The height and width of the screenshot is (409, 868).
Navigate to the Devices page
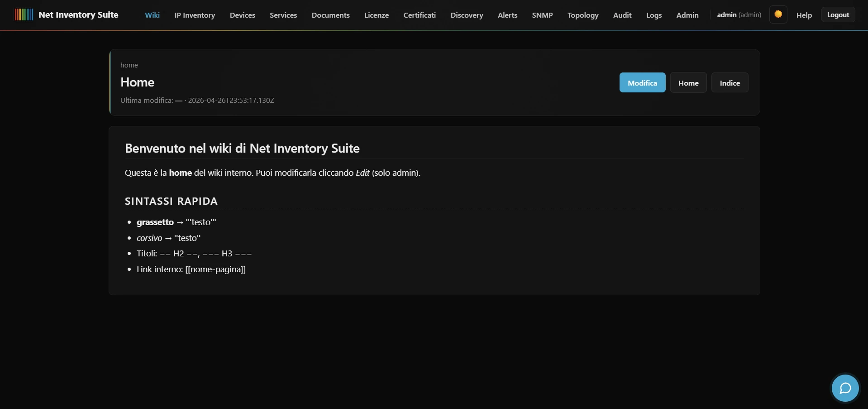click(x=242, y=15)
